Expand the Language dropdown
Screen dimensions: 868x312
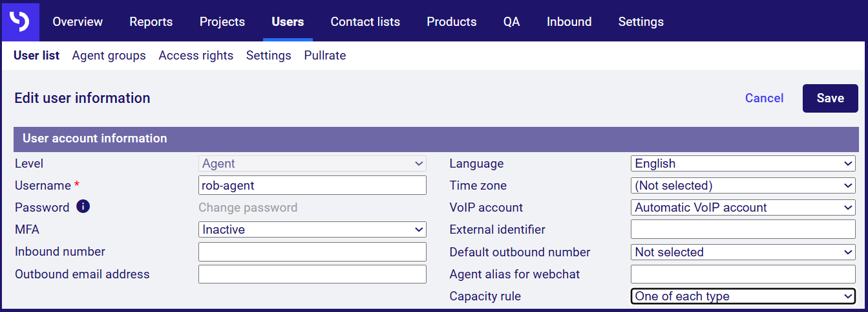point(743,164)
